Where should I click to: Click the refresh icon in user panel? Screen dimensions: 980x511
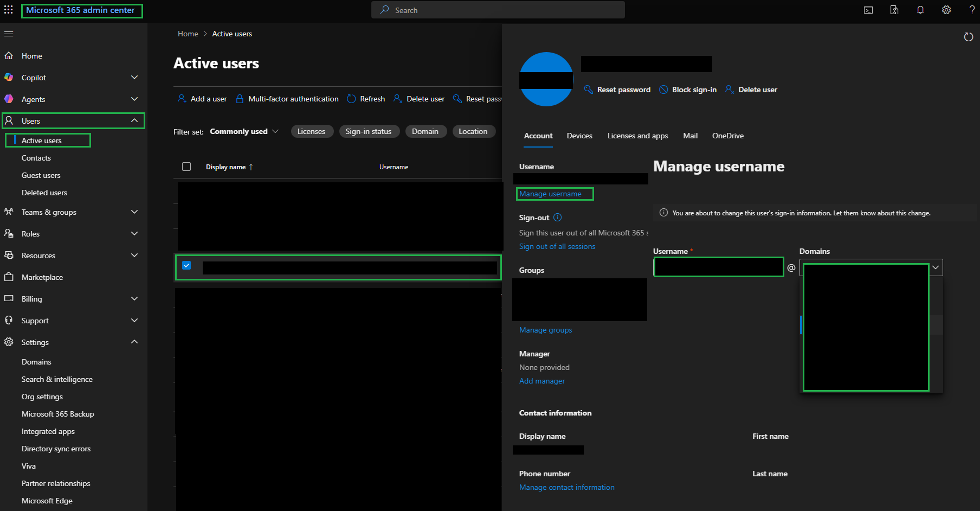[969, 37]
